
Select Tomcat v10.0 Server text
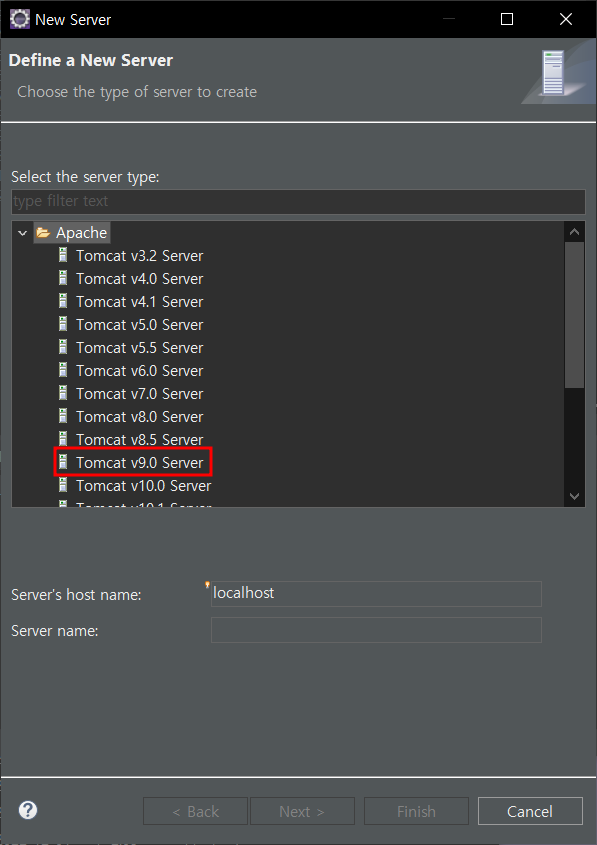143,486
